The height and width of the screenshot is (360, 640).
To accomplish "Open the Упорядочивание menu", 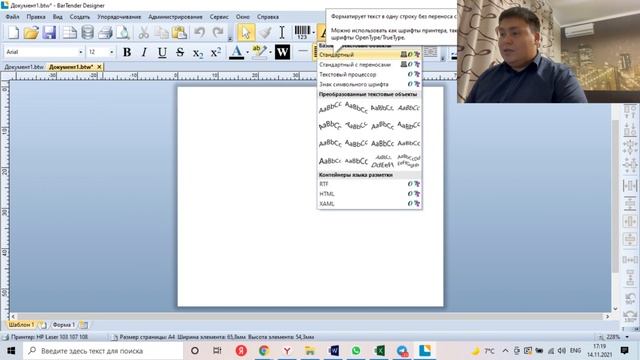I will pyautogui.click(x=119, y=17).
